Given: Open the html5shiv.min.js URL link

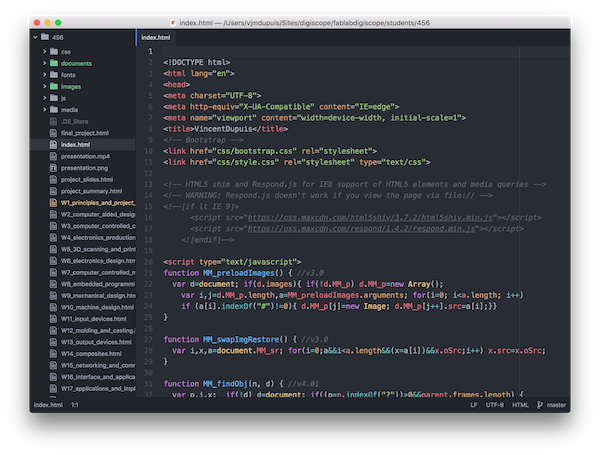Looking at the screenshot, I should coord(370,218).
